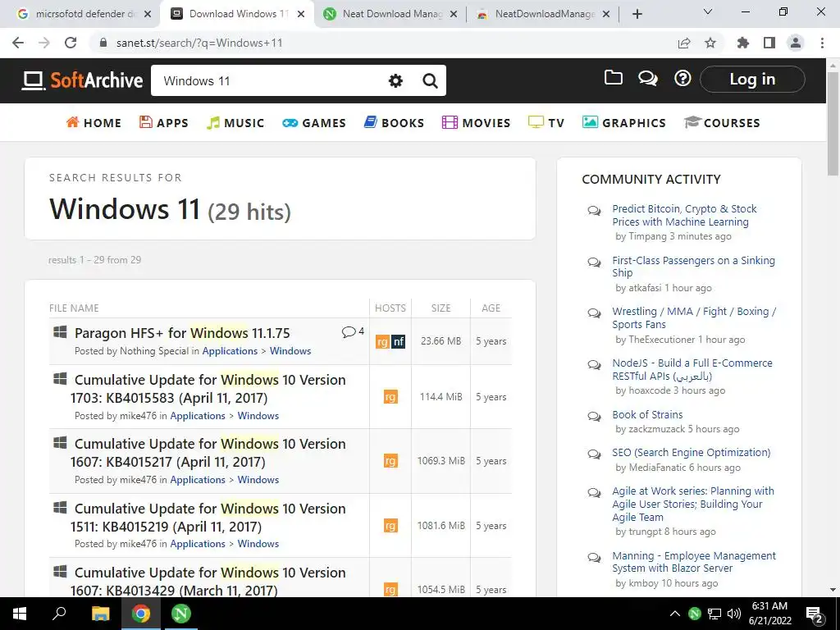Open NodeJS Full E-Commerce RESTful APIs thread
Image resolution: width=840 pixels, height=630 pixels.
pyautogui.click(x=692, y=370)
